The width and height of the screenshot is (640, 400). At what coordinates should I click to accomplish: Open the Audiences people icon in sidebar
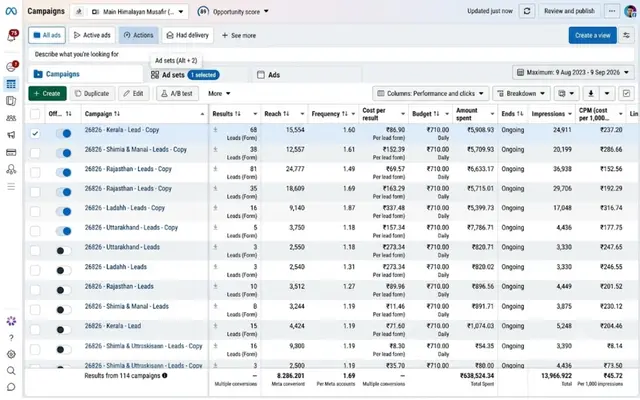pos(11,118)
